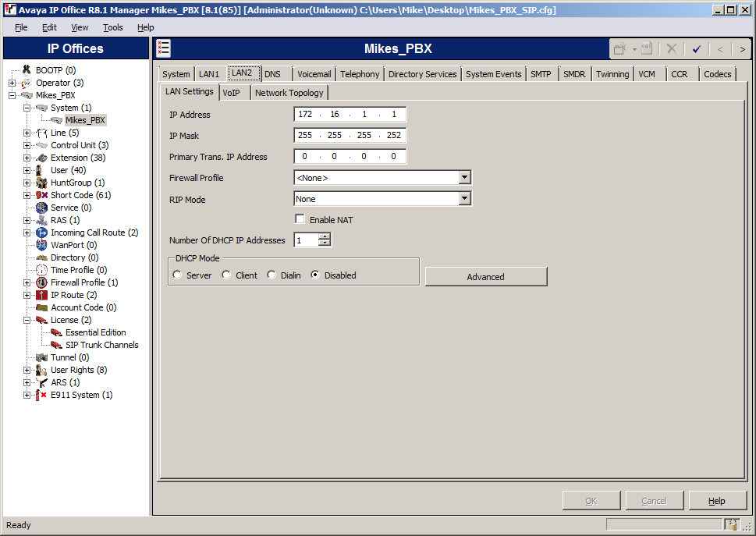
Task: Click the ARS node icon
Action: tap(42, 383)
